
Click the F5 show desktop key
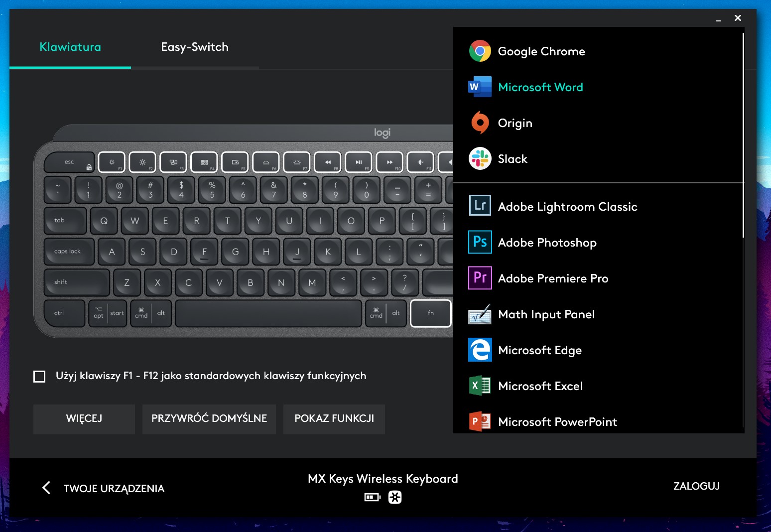pyautogui.click(x=235, y=162)
